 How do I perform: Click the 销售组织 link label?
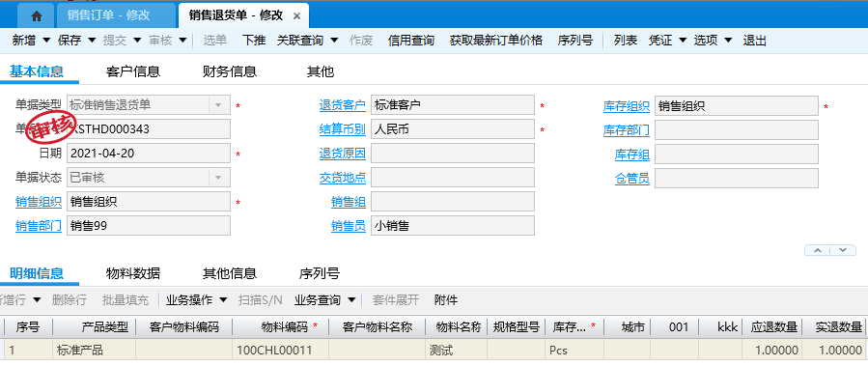[x=39, y=202]
